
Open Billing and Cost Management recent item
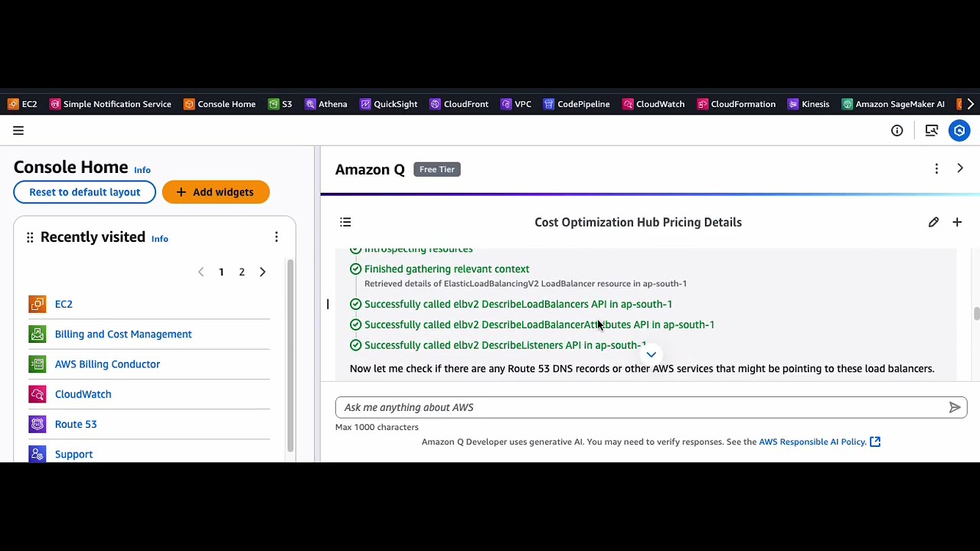[123, 334]
